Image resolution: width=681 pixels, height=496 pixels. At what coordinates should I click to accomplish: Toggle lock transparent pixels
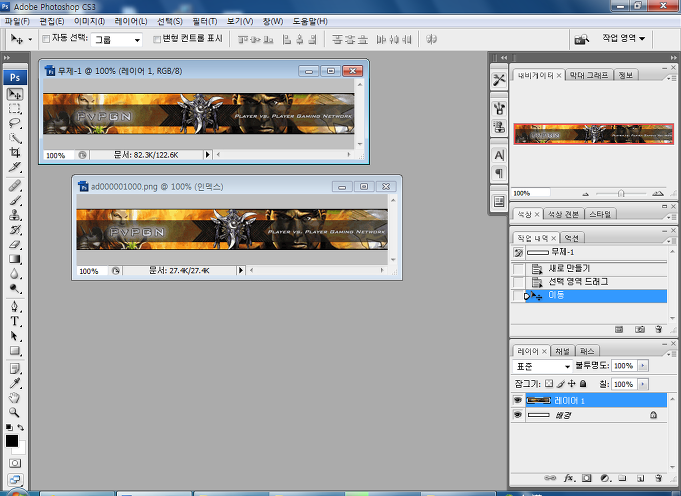point(549,384)
